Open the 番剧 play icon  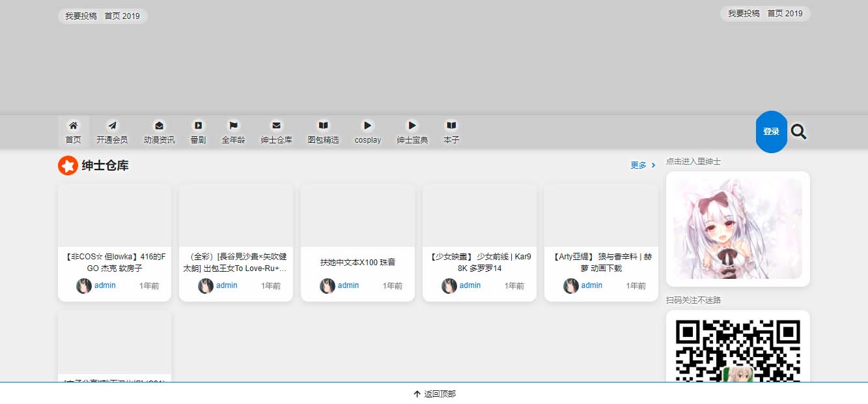coord(198,125)
